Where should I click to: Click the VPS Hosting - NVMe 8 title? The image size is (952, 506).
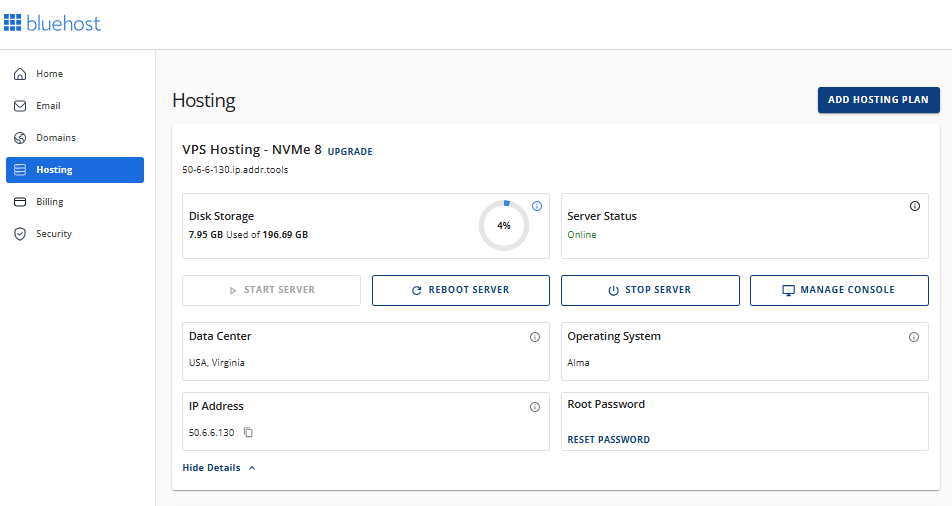point(252,150)
